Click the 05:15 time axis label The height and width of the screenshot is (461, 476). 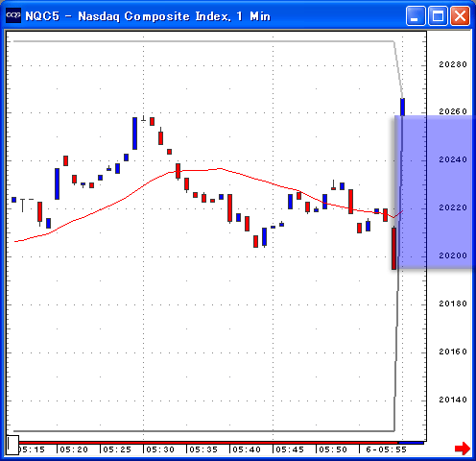32,449
